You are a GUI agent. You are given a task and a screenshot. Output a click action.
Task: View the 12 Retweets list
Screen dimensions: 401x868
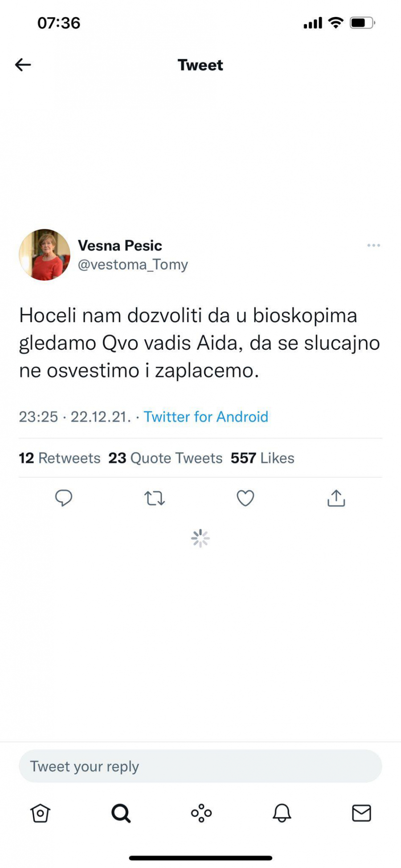[x=59, y=458]
